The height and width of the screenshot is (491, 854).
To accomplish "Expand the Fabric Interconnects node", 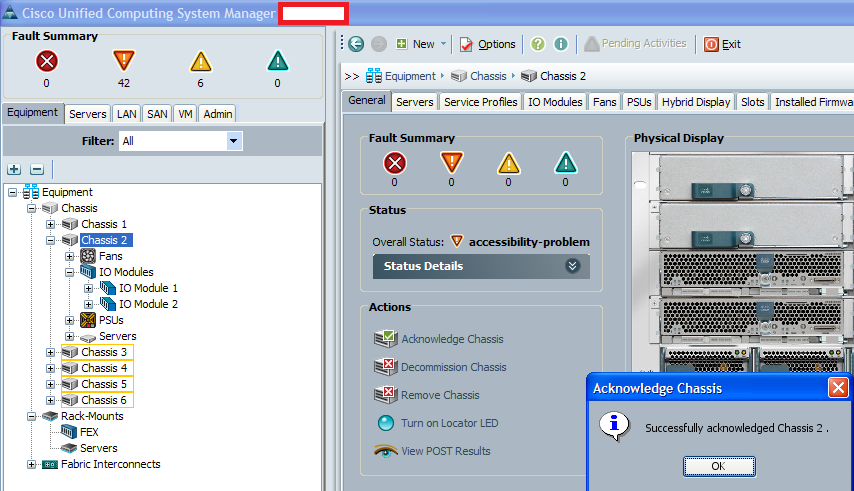I will 31,464.
